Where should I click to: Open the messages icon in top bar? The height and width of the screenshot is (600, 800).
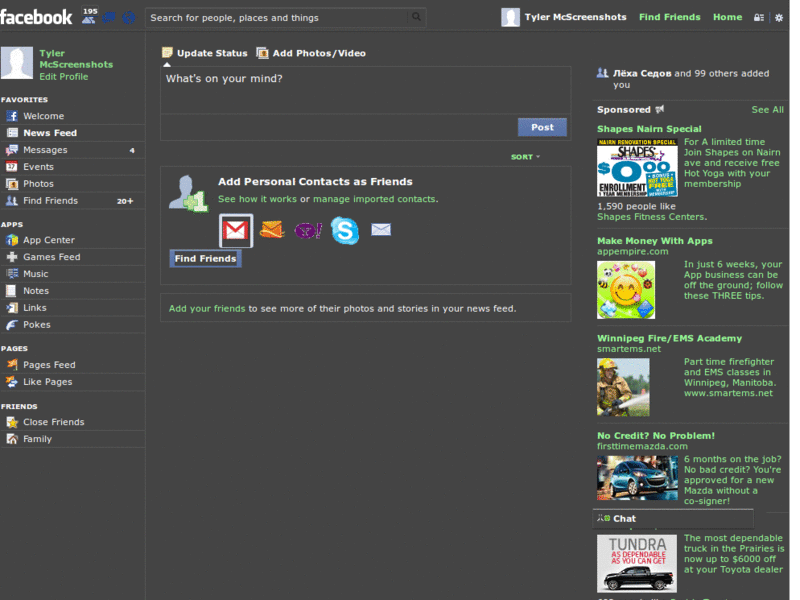pyautogui.click(x=109, y=18)
